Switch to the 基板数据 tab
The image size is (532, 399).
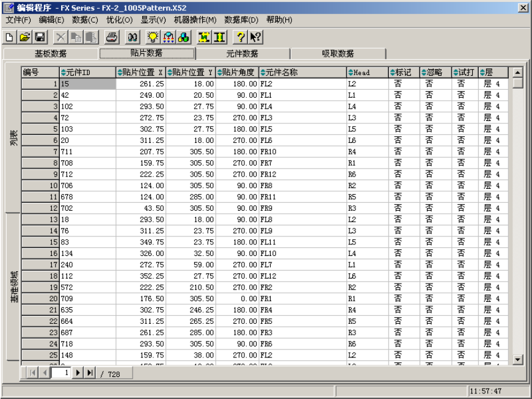(x=51, y=54)
